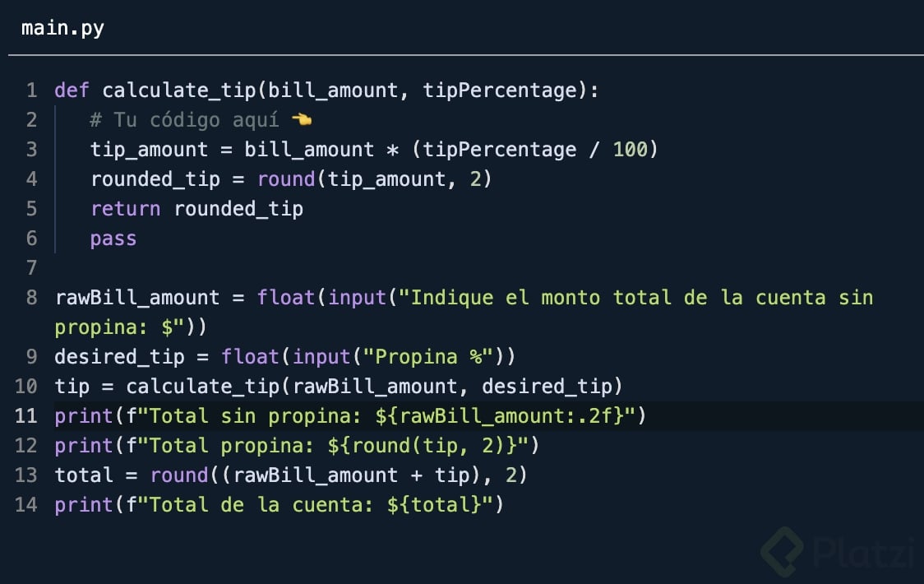Open the main.py tab
This screenshot has width=924, height=584.
[62, 28]
